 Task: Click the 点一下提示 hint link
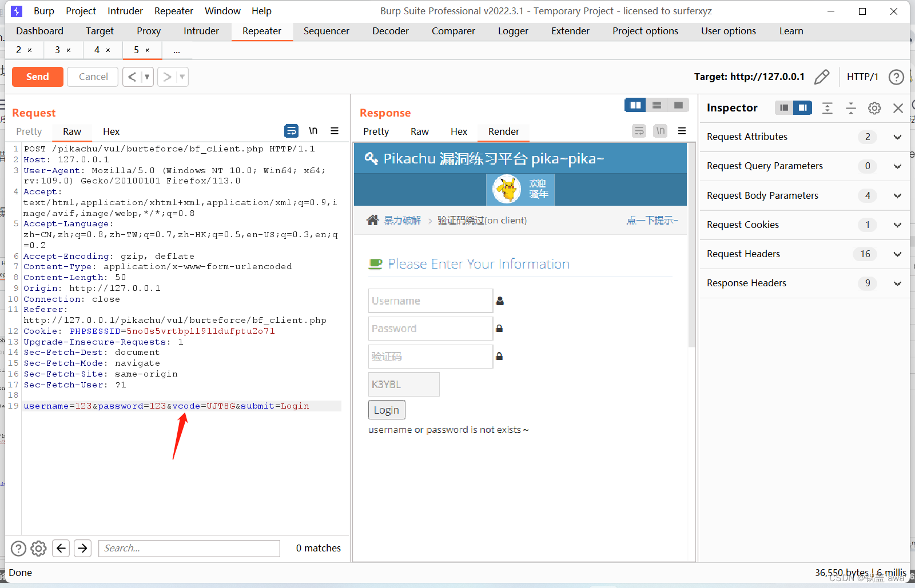click(x=652, y=221)
